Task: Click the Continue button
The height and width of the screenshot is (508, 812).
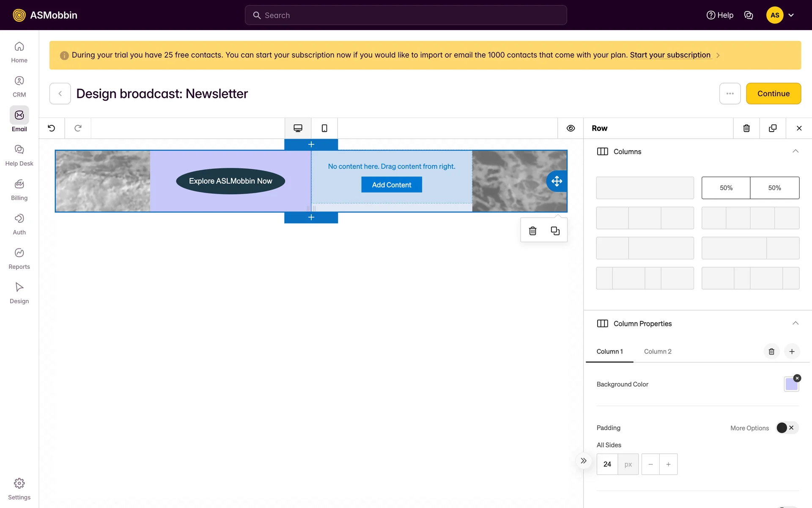Action: [x=773, y=94]
